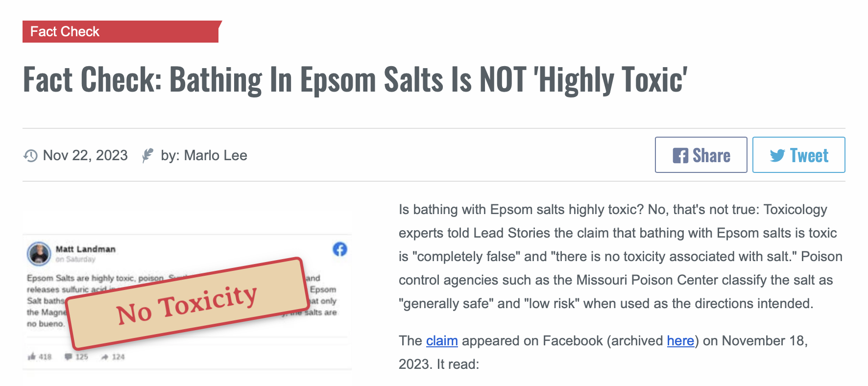The image size is (868, 386).
Task: Click the Facebook Share button
Action: coord(701,155)
